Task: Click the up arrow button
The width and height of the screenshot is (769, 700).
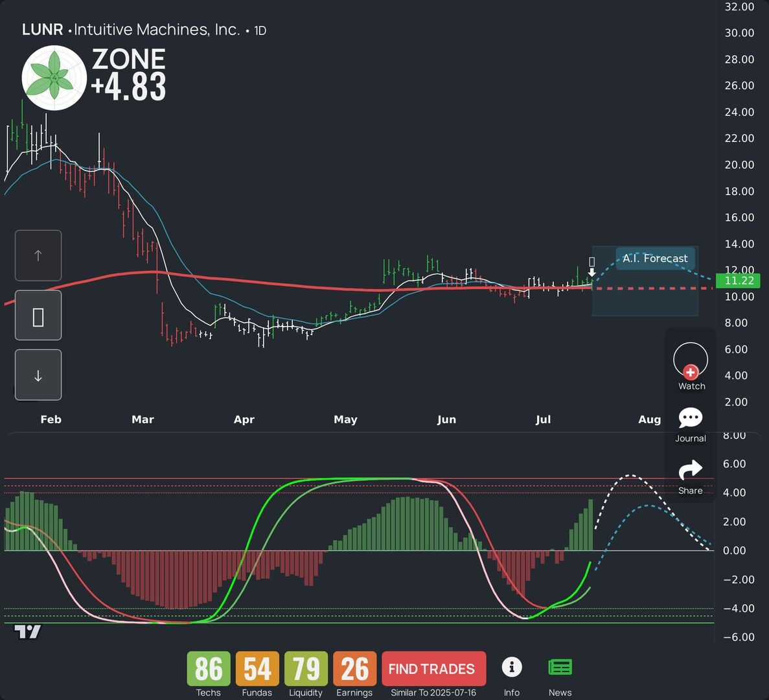Action: coord(38,255)
